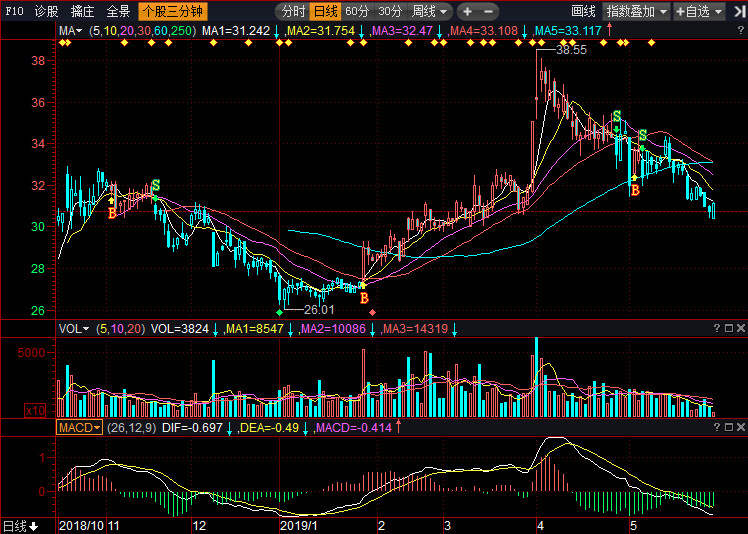This screenshot has width=748, height=534.
Task: Maximize the VOL panel
Action: point(728,328)
